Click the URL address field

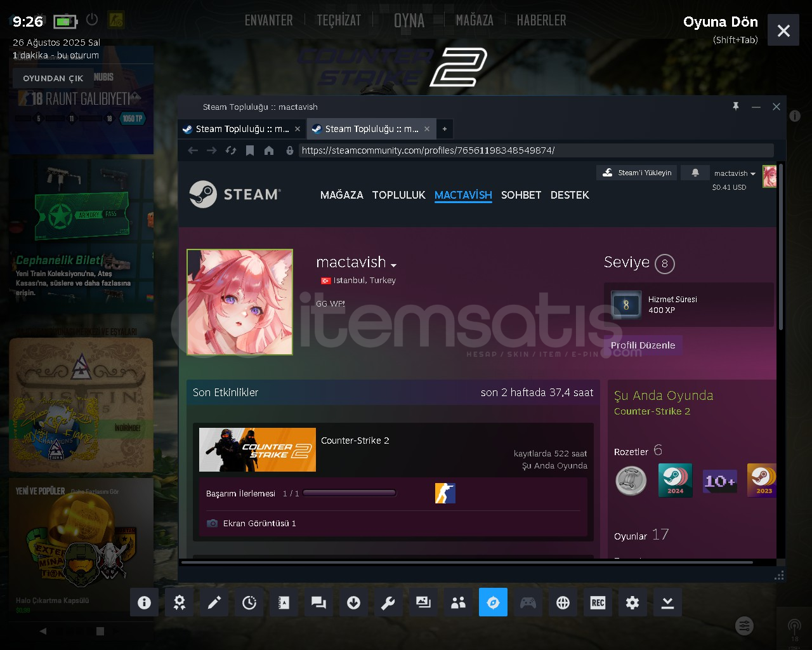pyautogui.click(x=536, y=150)
